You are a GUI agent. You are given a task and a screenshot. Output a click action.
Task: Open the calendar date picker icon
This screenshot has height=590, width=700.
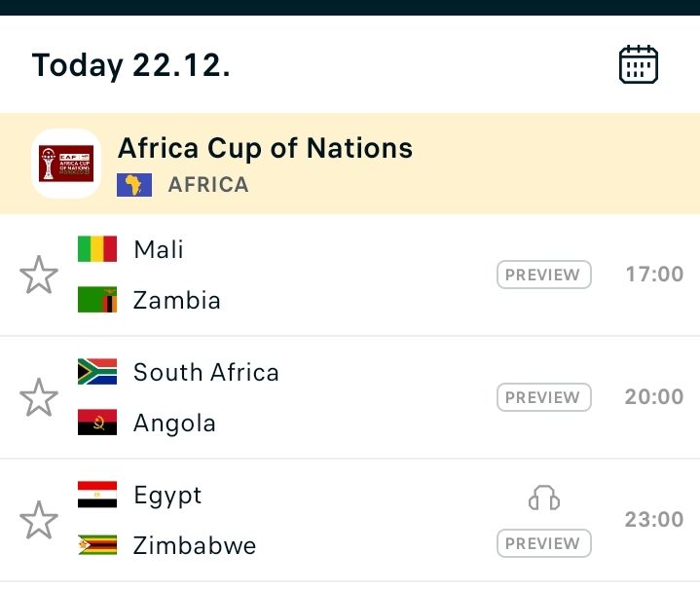pos(639,65)
